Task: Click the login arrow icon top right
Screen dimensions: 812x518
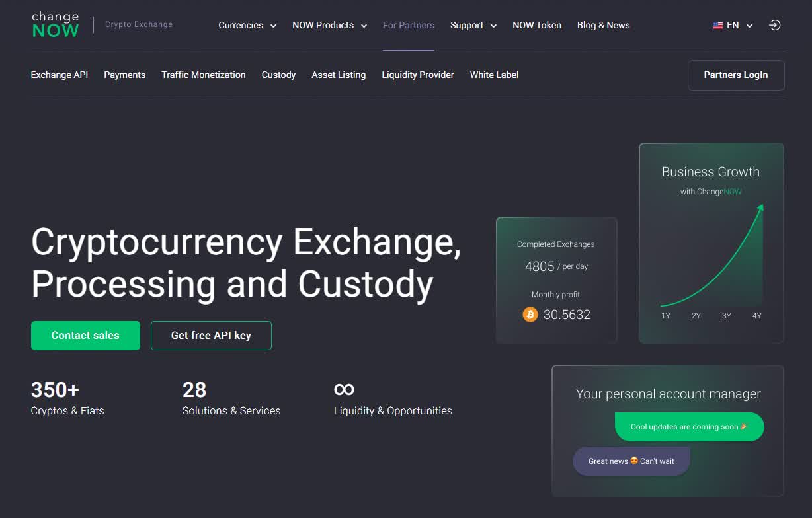Action: [774, 24]
